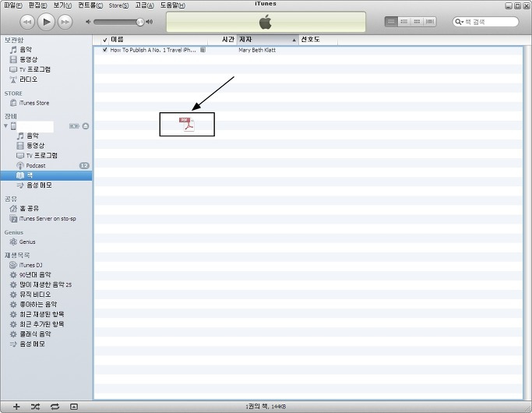The width and height of the screenshot is (532, 413).
Task: Open the 고급(A) menu
Action: pyautogui.click(x=144, y=5)
